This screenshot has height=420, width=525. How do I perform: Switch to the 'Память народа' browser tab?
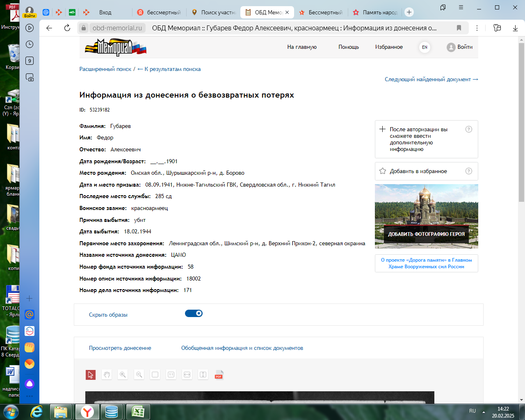coord(375,12)
